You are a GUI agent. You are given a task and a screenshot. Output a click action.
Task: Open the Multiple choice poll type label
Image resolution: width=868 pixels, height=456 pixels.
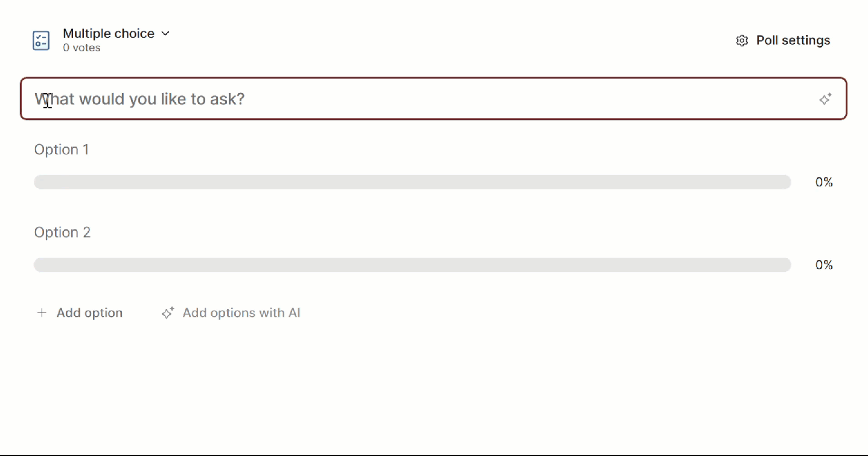109,34
